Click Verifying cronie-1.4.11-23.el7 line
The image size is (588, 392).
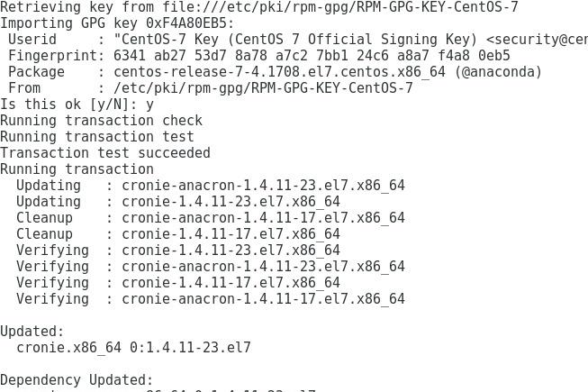click(x=178, y=251)
